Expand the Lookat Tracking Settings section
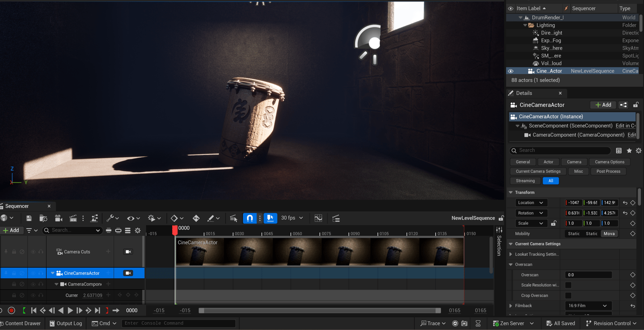The height and width of the screenshot is (330, 644). coord(511,254)
